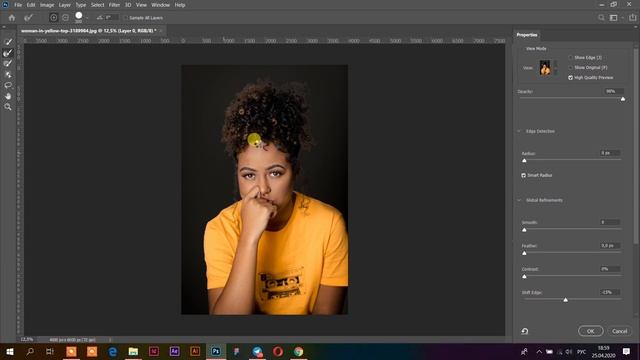Click the Radius value field
The width and height of the screenshot is (640, 360).
[610, 153]
